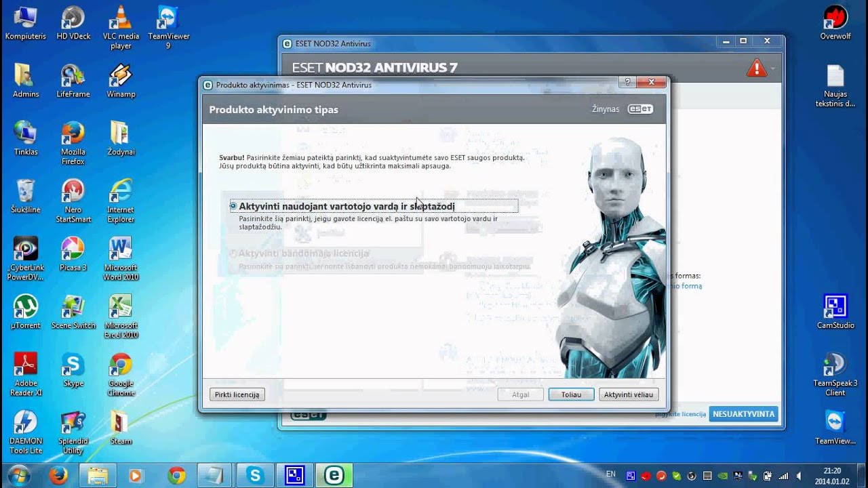Click the ESET taskbar button
The height and width of the screenshot is (488, 868).
click(x=334, y=475)
